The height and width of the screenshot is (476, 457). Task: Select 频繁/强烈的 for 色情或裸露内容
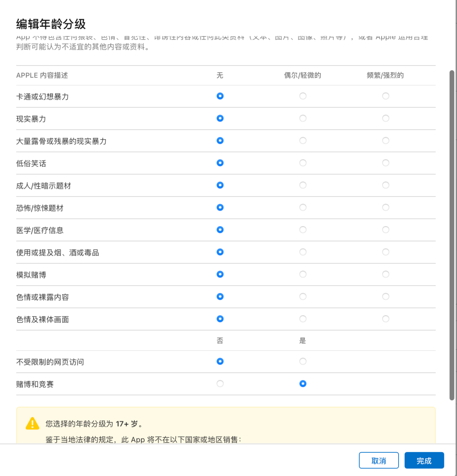coord(385,297)
